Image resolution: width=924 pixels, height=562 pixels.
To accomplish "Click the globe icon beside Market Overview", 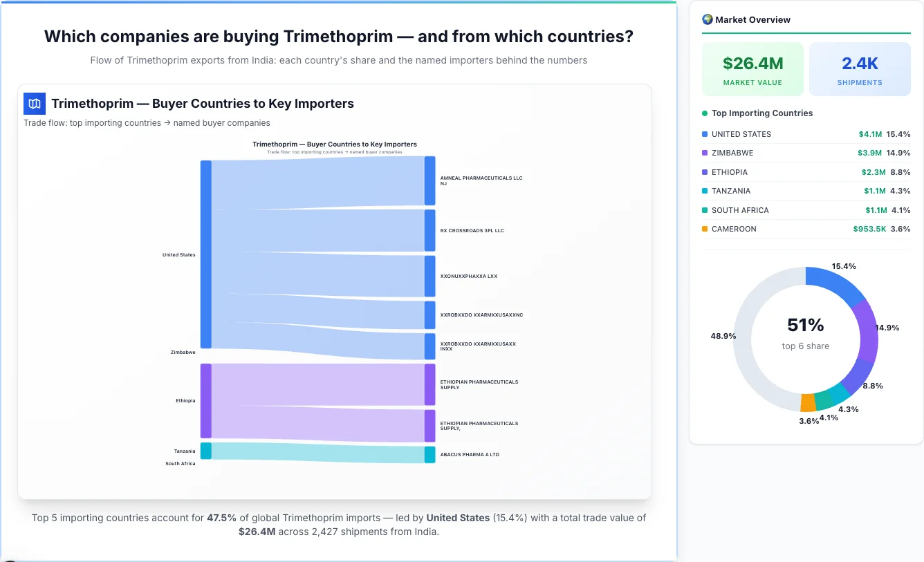I will pyautogui.click(x=707, y=19).
